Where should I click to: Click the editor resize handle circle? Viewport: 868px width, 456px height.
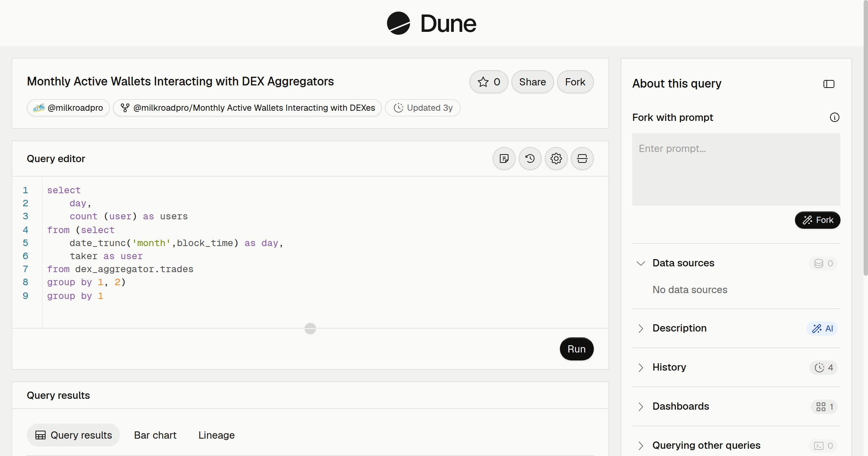310,329
